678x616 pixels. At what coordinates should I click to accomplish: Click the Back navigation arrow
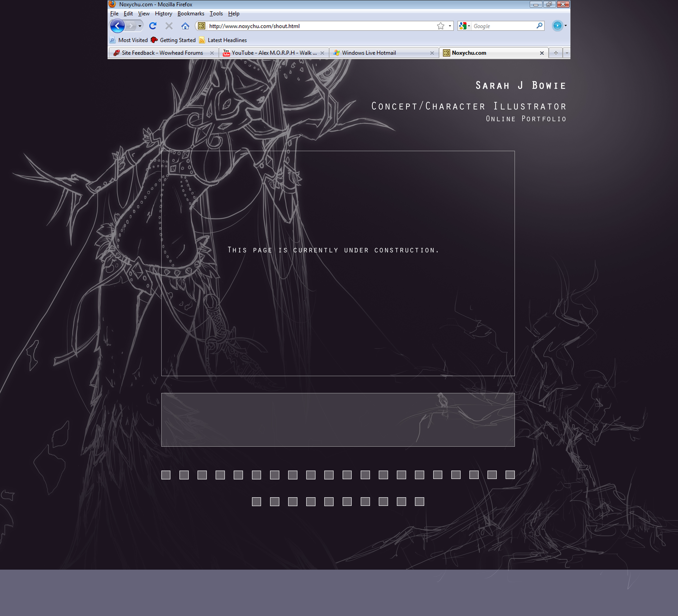point(117,26)
